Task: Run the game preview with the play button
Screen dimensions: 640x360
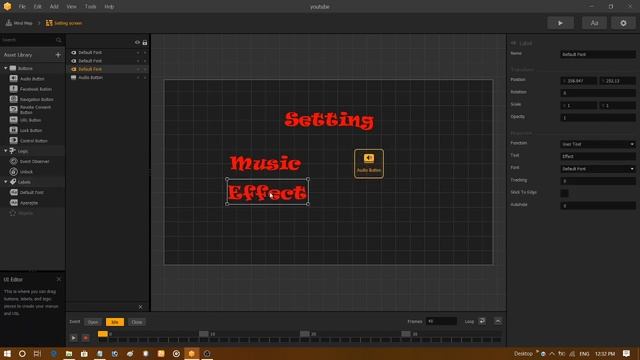Action: click(x=560, y=23)
